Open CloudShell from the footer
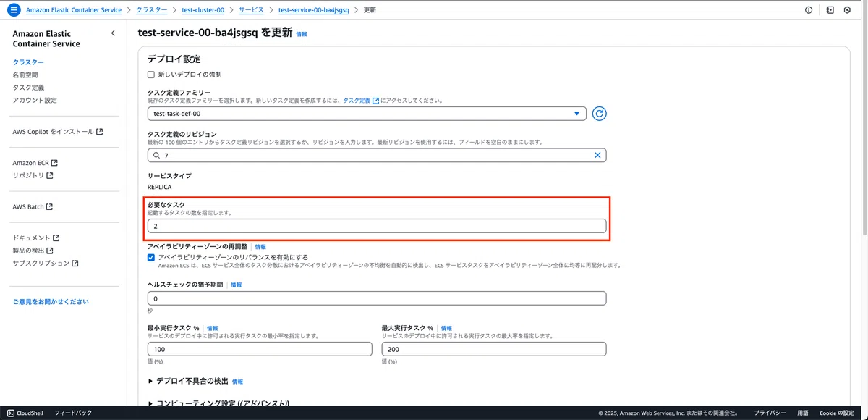 (25, 413)
